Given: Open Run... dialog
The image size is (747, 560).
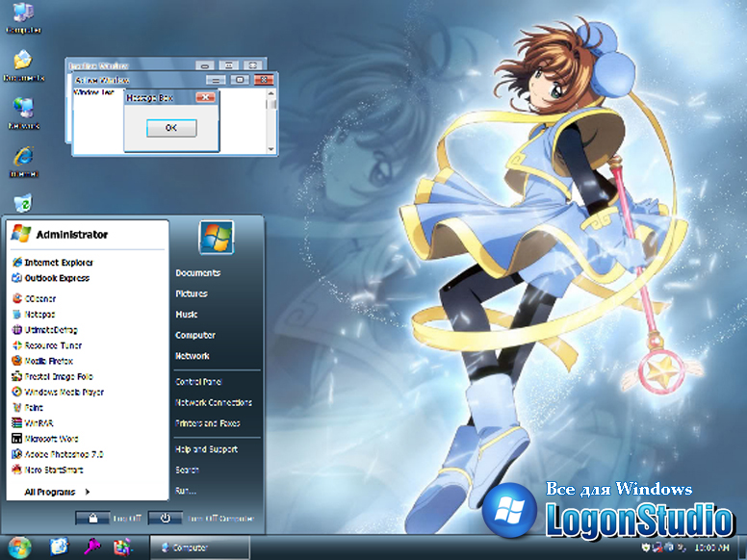Looking at the screenshot, I should pyautogui.click(x=186, y=490).
